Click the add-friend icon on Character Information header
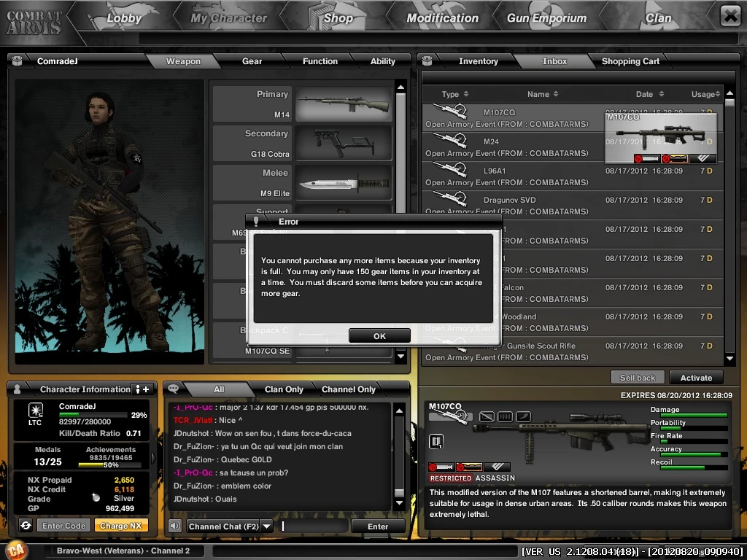Screen dimensions: 747x560 coord(142,389)
